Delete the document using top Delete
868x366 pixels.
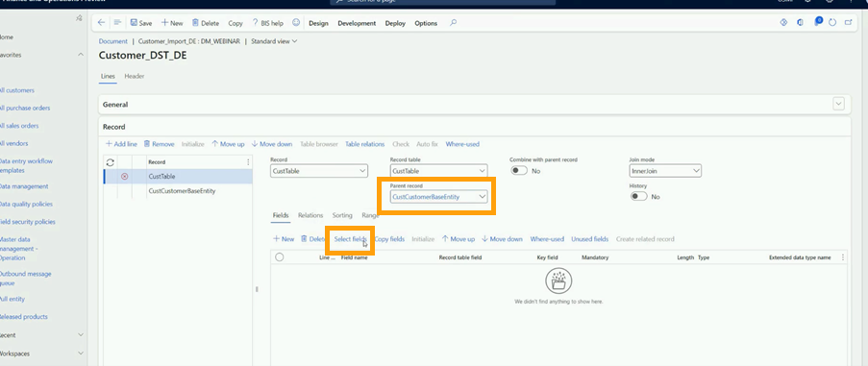206,23
